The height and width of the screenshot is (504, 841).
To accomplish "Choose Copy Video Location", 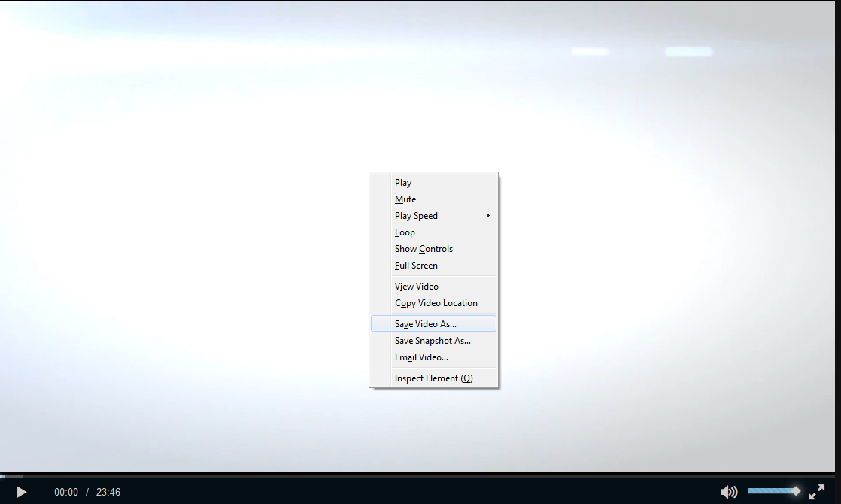I will (433, 303).
